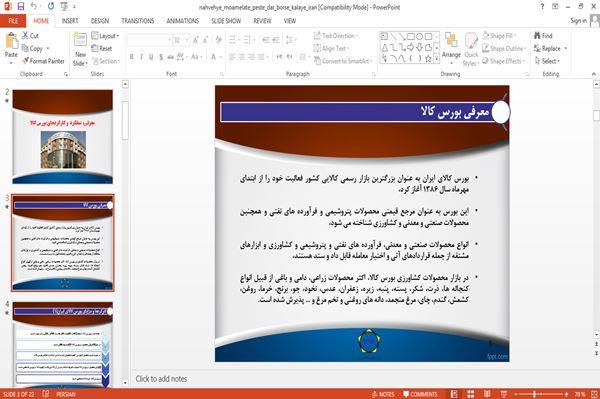
Task: Select the Format Painter brush
Action: pyautogui.click(x=26, y=61)
